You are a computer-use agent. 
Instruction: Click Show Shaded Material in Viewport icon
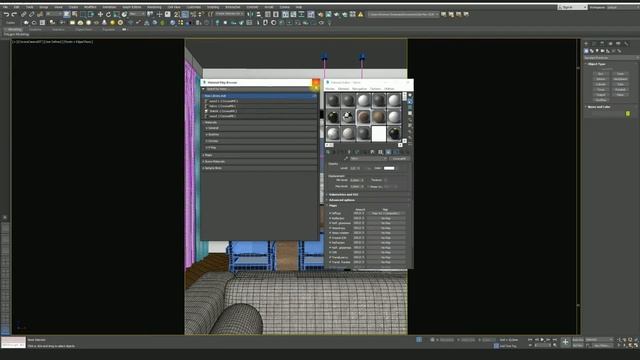pyautogui.click(x=388, y=152)
